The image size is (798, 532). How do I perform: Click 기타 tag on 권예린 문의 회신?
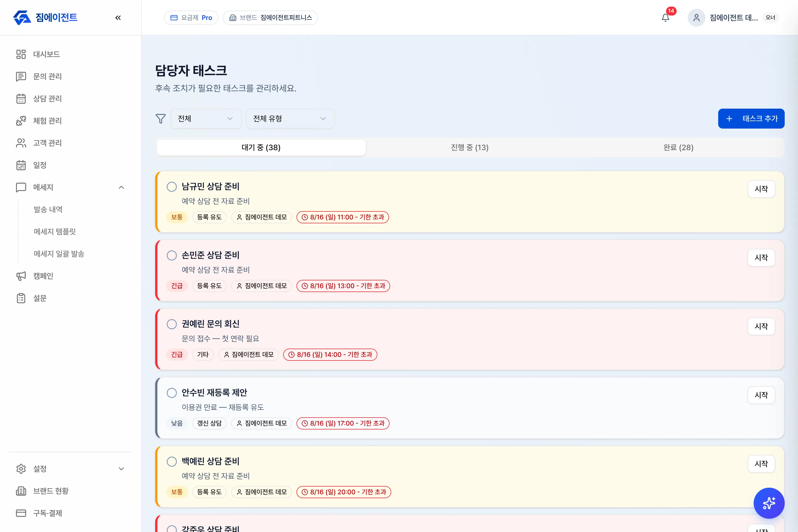[x=203, y=355]
